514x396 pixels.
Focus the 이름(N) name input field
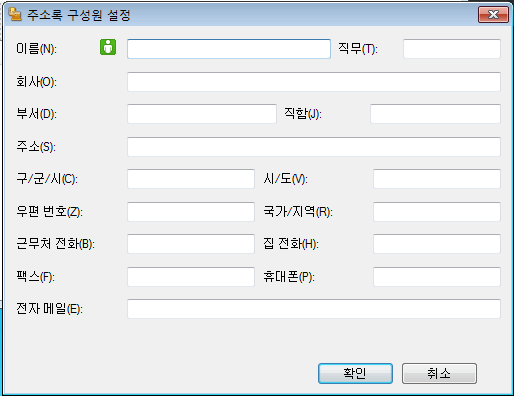(229, 49)
